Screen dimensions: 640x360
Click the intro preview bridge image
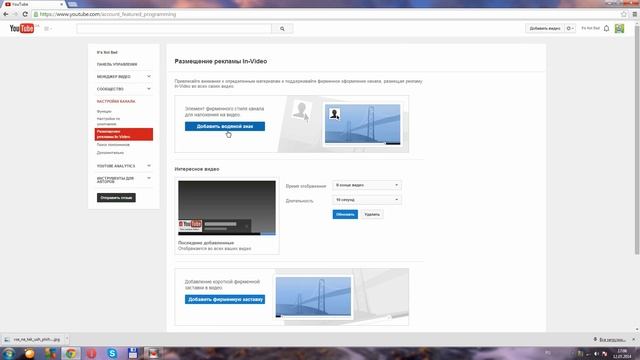[313, 297]
